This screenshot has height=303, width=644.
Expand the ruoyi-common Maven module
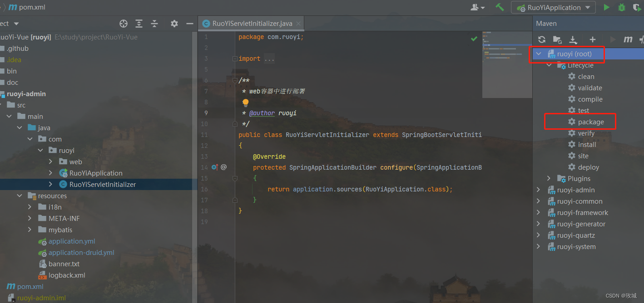pyautogui.click(x=539, y=201)
